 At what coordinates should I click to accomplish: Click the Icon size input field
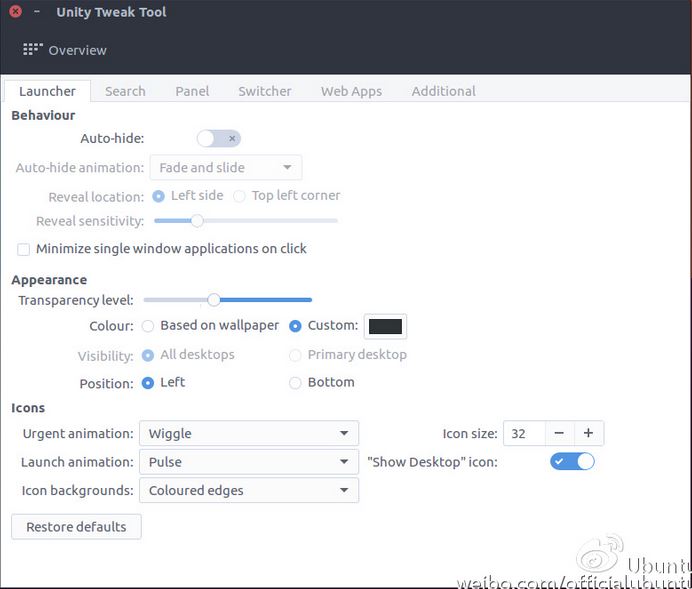tap(524, 433)
